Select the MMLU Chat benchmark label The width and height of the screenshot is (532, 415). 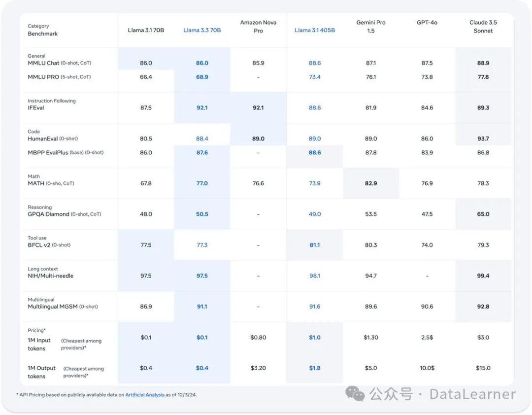point(60,63)
